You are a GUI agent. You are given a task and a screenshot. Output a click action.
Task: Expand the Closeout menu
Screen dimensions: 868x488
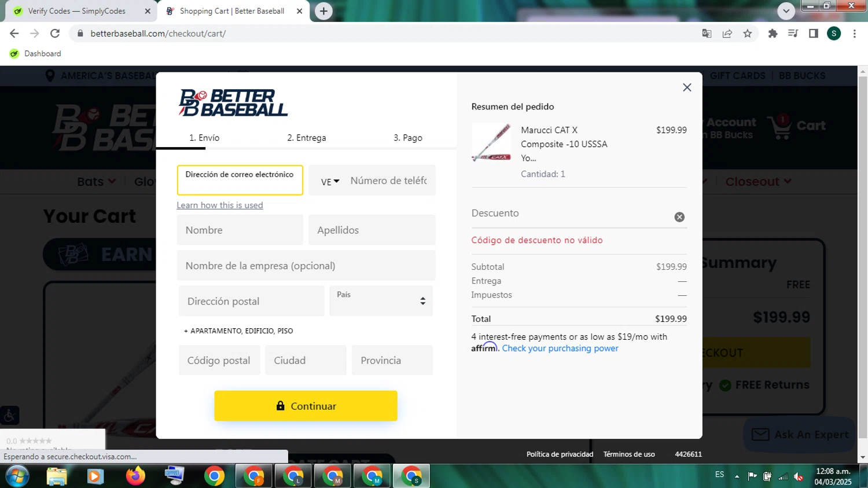[759, 181]
